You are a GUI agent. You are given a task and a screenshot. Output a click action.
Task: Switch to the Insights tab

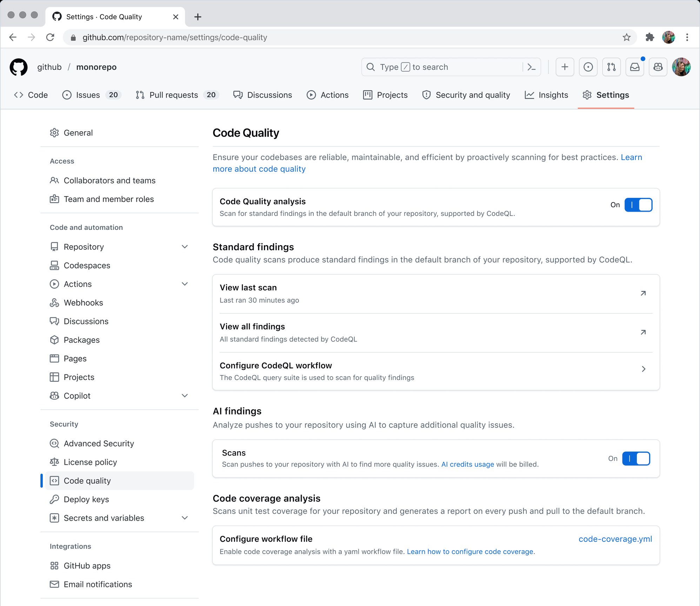click(x=546, y=95)
